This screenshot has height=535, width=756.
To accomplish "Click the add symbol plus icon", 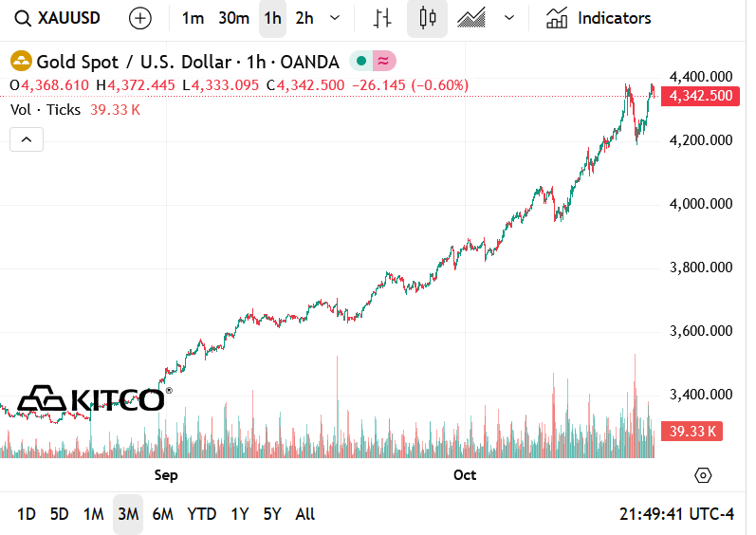I will click(140, 18).
